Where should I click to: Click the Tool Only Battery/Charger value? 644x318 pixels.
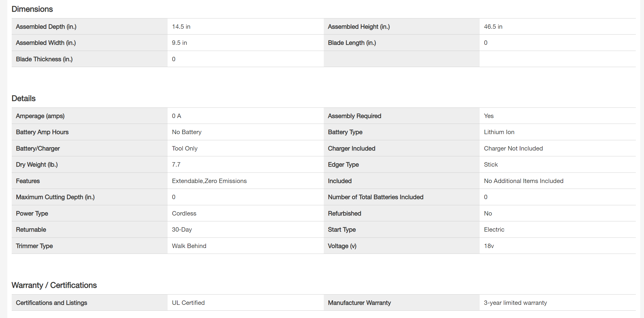coord(185,148)
